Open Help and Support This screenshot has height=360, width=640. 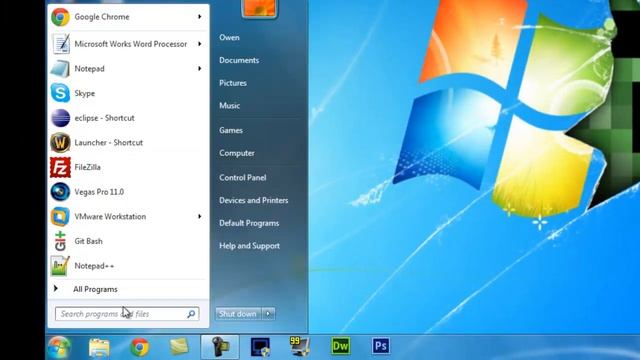pos(249,246)
